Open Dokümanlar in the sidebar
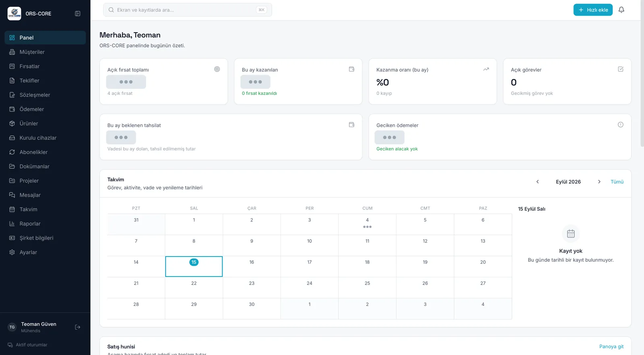Image resolution: width=644 pixels, height=355 pixels. click(x=45, y=166)
